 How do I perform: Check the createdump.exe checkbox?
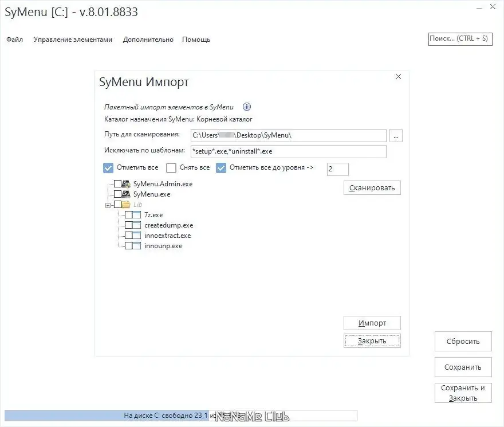point(128,225)
